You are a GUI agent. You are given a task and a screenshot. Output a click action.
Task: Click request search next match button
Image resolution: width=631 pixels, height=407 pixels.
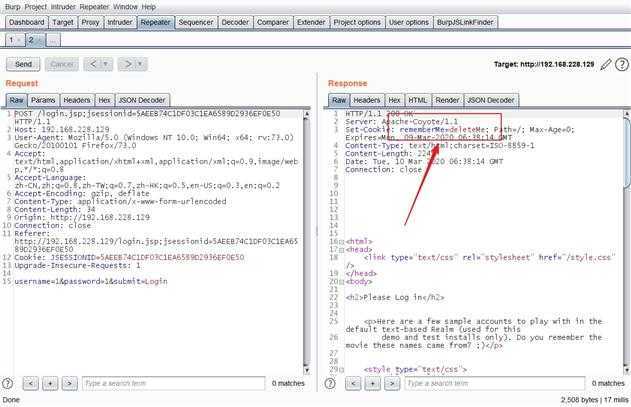[x=69, y=383]
